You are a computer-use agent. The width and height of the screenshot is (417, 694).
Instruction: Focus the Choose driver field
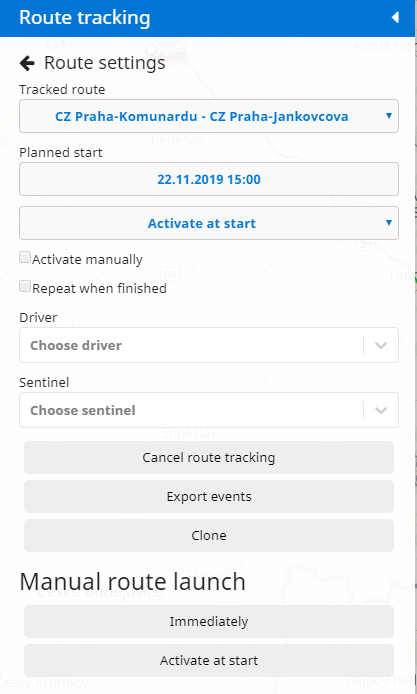[x=209, y=345]
